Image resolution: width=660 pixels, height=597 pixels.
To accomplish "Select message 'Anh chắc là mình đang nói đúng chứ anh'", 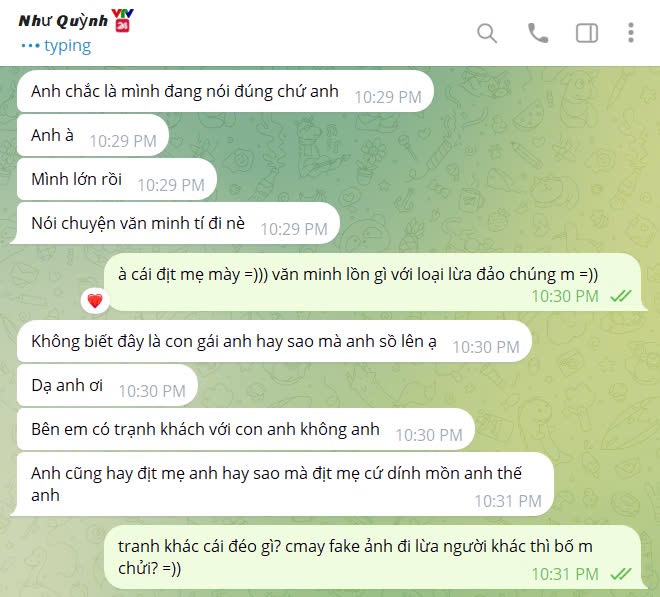I will point(225,91).
